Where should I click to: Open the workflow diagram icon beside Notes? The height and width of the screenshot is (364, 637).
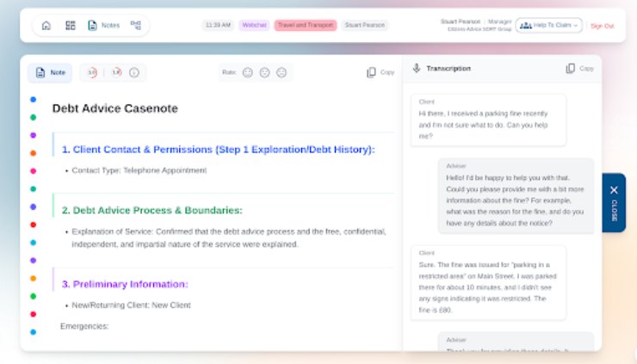[x=136, y=25]
